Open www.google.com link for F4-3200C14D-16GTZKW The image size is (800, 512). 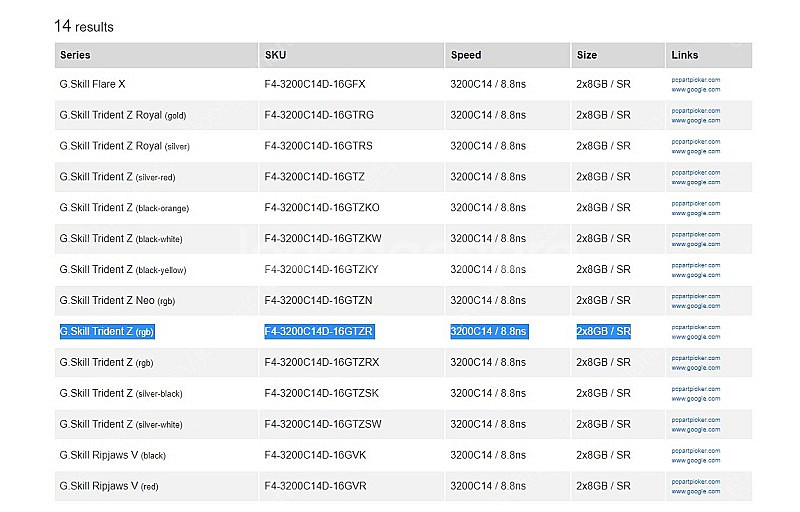point(695,244)
